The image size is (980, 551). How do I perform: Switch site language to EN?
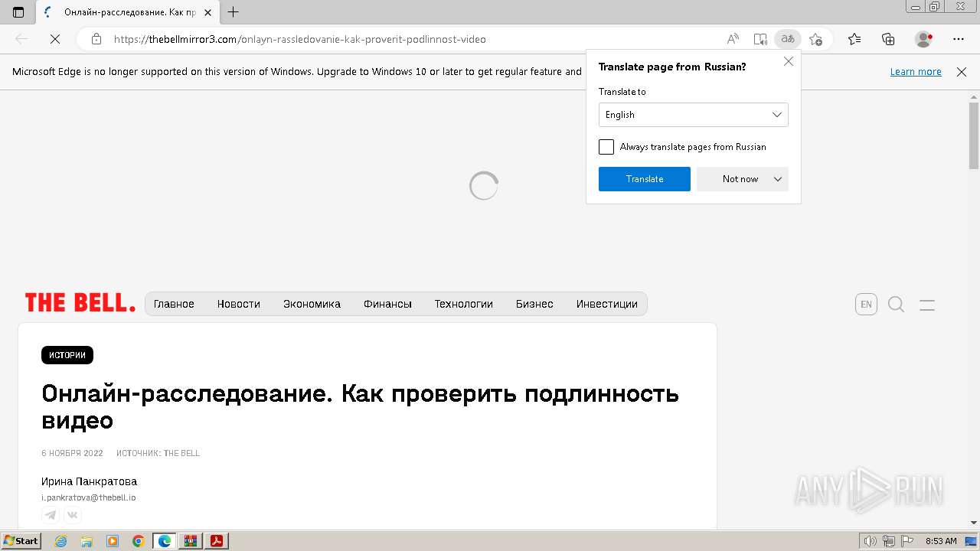click(866, 305)
